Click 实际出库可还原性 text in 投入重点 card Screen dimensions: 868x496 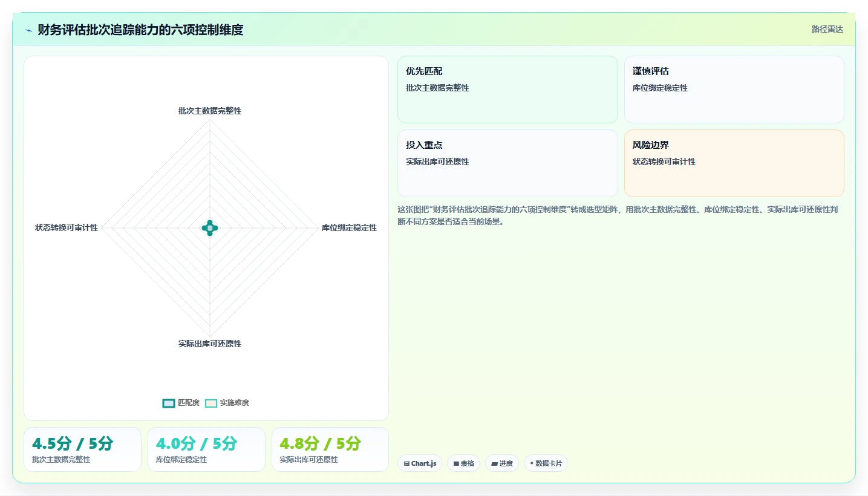point(437,162)
